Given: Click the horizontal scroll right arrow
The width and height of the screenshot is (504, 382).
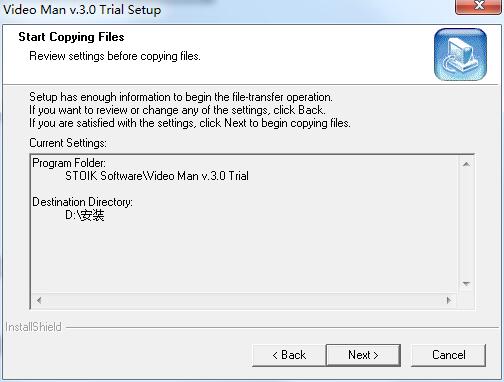Looking at the screenshot, I should (x=449, y=300).
